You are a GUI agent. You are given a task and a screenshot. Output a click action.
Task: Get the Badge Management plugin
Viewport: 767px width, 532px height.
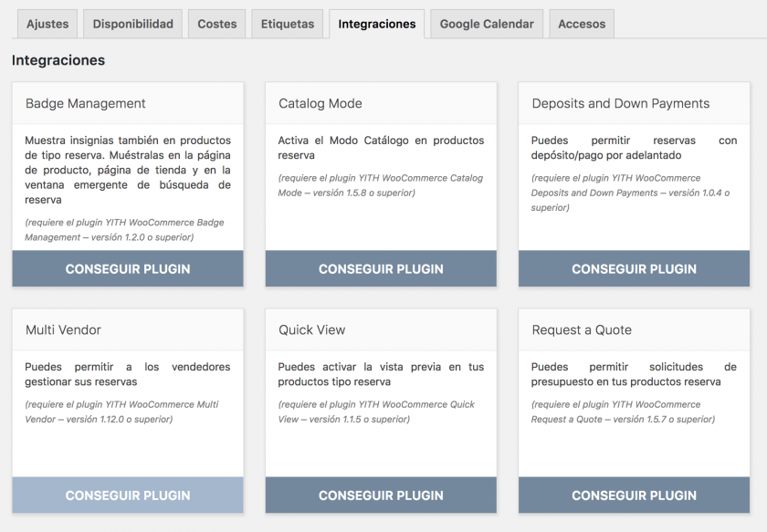tap(128, 269)
